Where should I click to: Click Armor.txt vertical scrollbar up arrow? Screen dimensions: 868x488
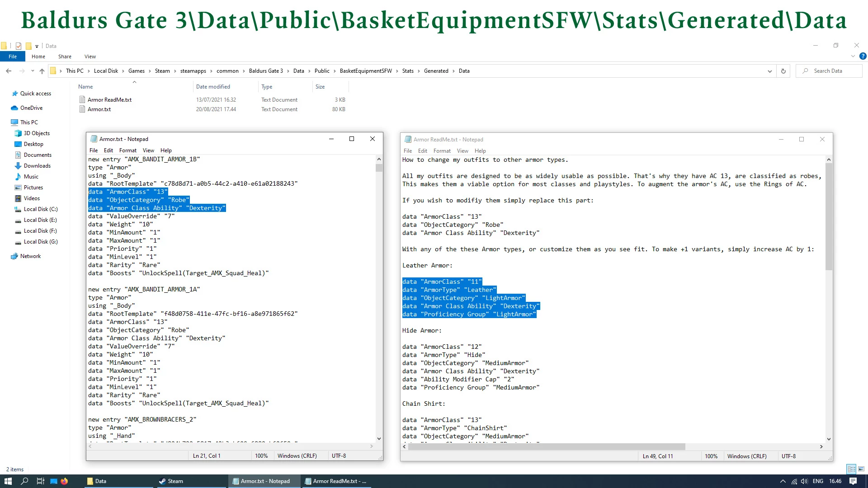[379, 159]
